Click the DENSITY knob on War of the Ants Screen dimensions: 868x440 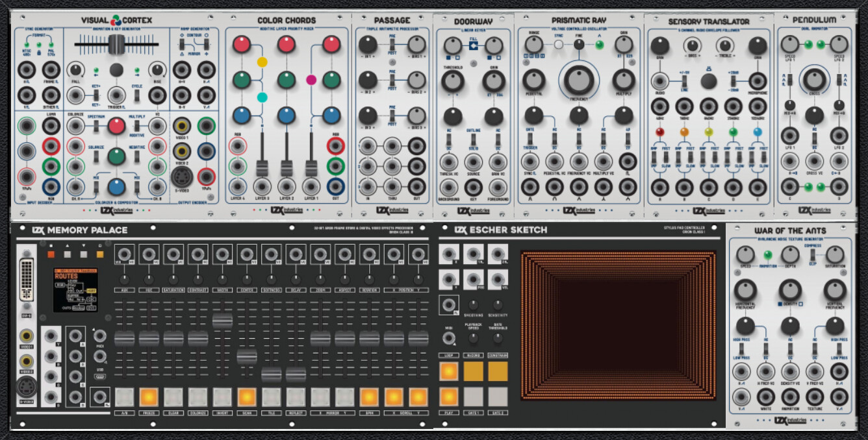click(x=790, y=289)
